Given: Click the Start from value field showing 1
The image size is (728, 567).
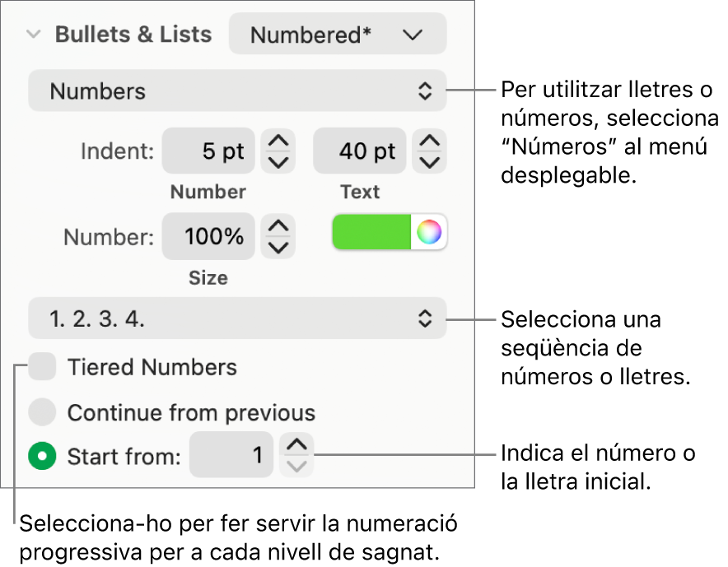Looking at the screenshot, I should pyautogui.click(x=231, y=456).
